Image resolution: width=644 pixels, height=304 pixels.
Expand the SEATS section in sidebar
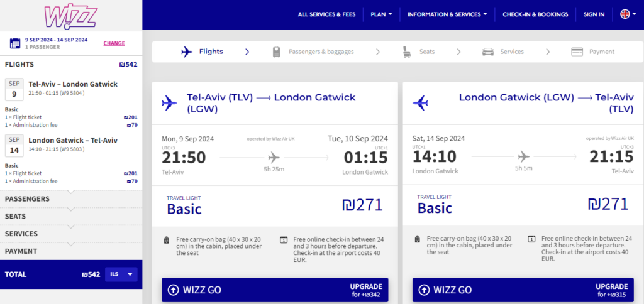(71, 216)
